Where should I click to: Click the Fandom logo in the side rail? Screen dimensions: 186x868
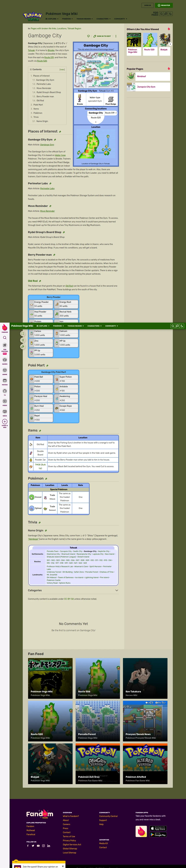coord(5,328)
